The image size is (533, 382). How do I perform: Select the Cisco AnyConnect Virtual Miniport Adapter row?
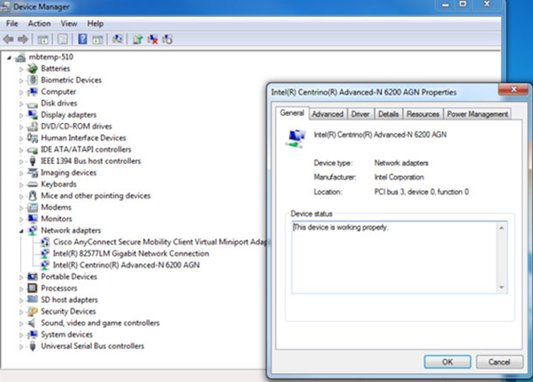(160, 242)
